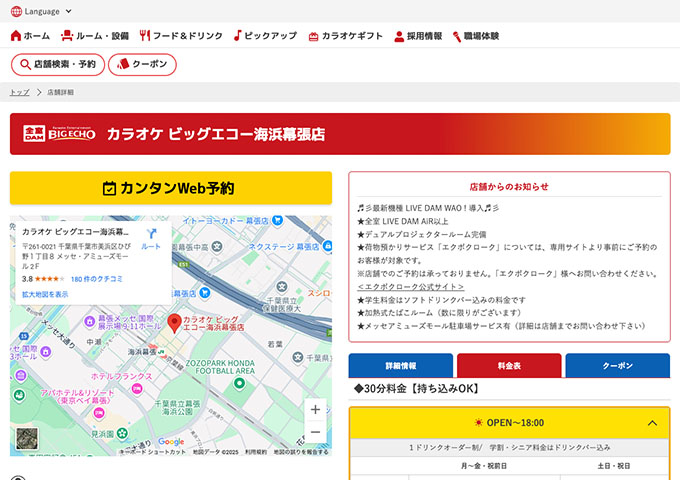Open 180件のクチコミ reviews link
680x480 pixels.
pos(97,279)
